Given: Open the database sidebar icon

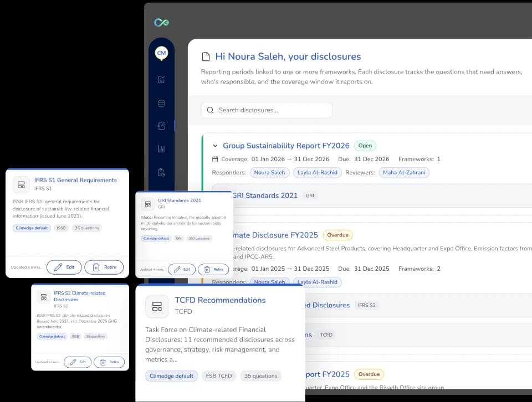Looking at the screenshot, I should (x=161, y=104).
